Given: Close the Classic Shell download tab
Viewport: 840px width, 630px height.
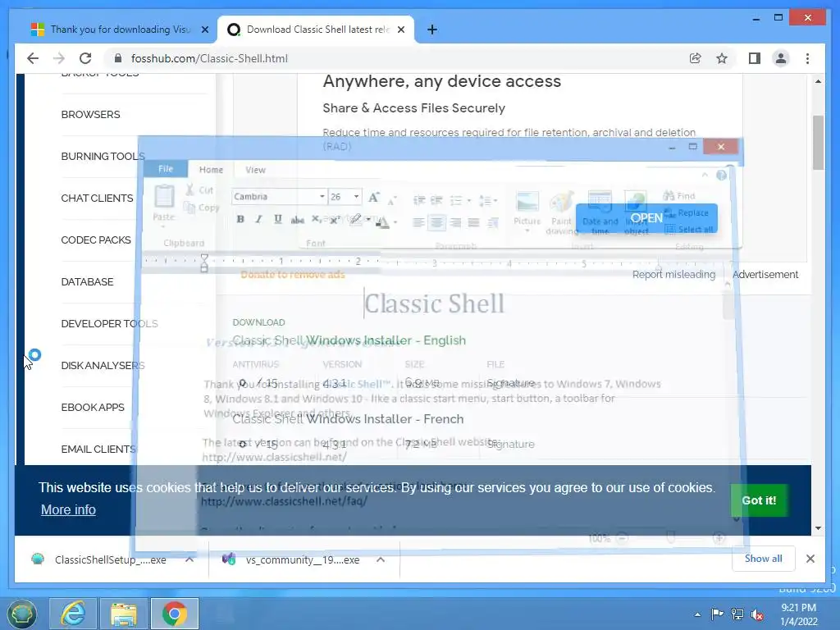Looking at the screenshot, I should click(400, 30).
